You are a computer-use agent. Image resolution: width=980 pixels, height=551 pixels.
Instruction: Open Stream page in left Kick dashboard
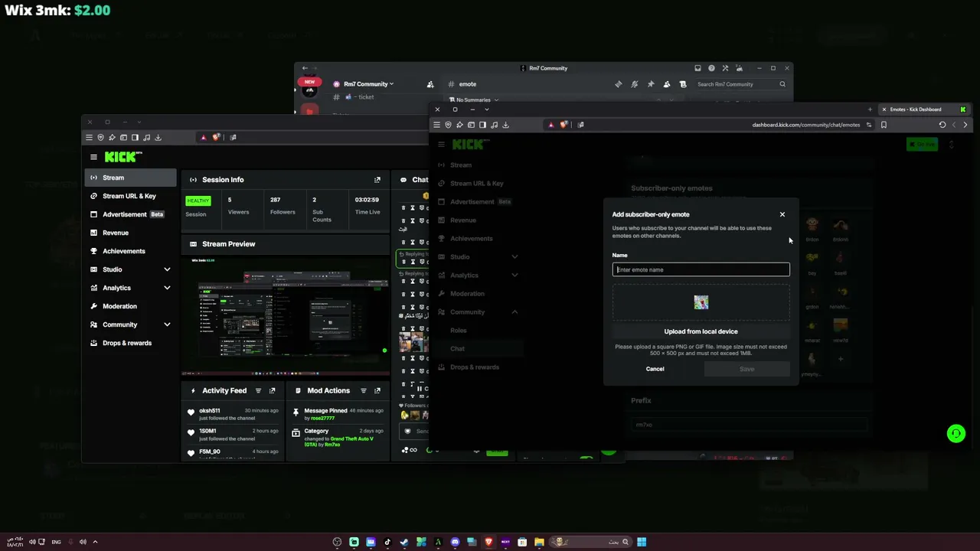click(131, 178)
